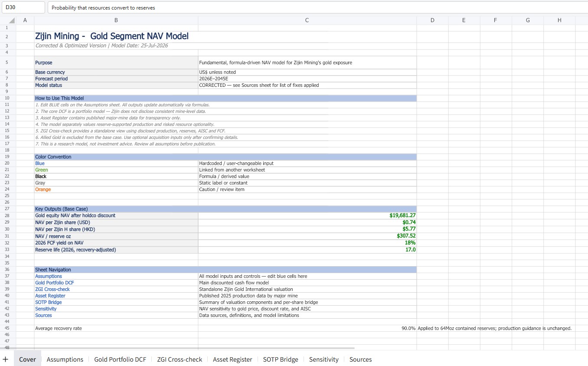Select the "US$ unless noted" cell
Image resolution: width=588 pixels, height=366 pixels.
(307, 72)
